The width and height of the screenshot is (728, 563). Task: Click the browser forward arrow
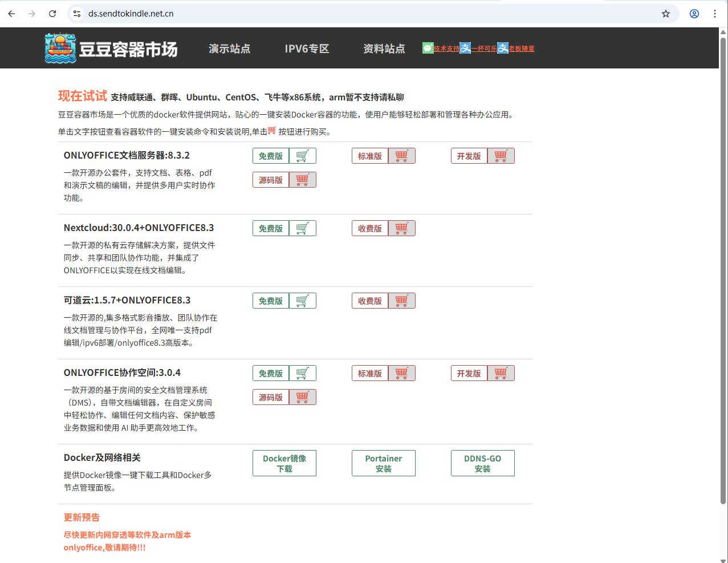point(32,14)
